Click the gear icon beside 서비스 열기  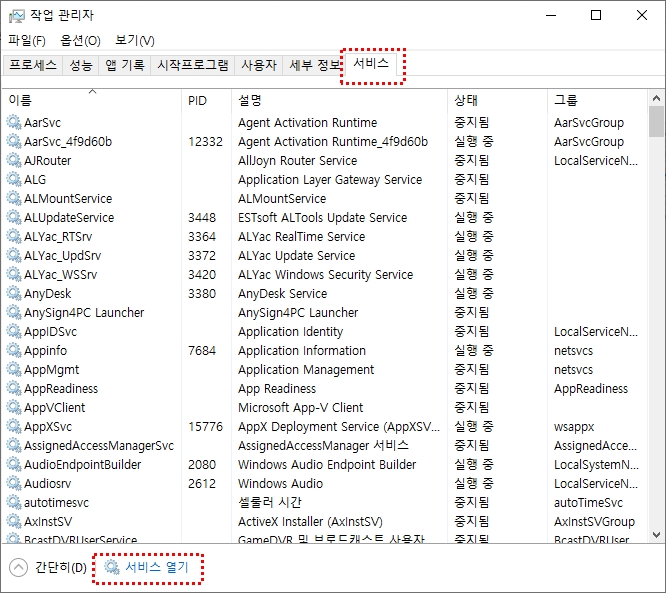click(112, 567)
